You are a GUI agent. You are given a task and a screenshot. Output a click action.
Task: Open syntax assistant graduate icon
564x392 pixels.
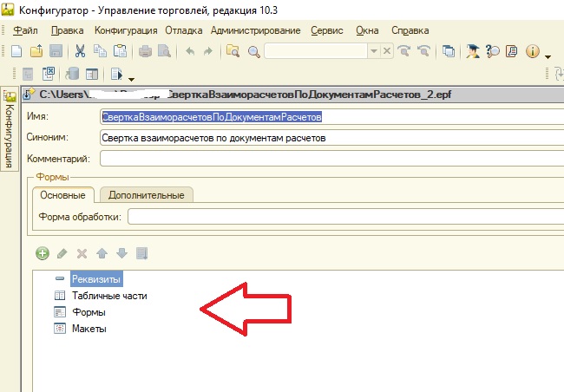[472, 51]
